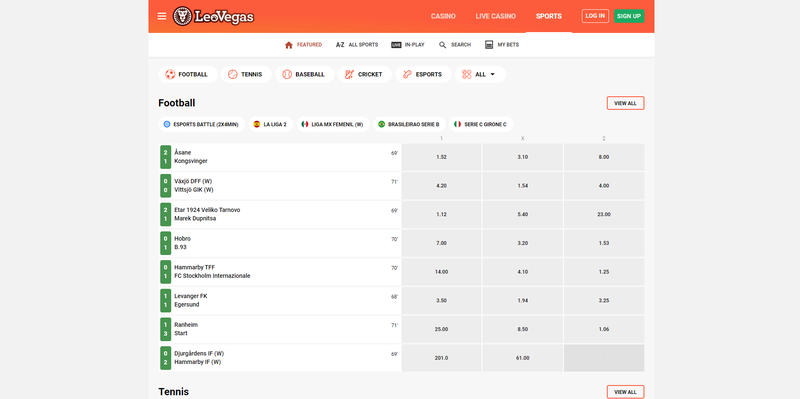
Task: Open the Levanger FK match
Action: 280,301
